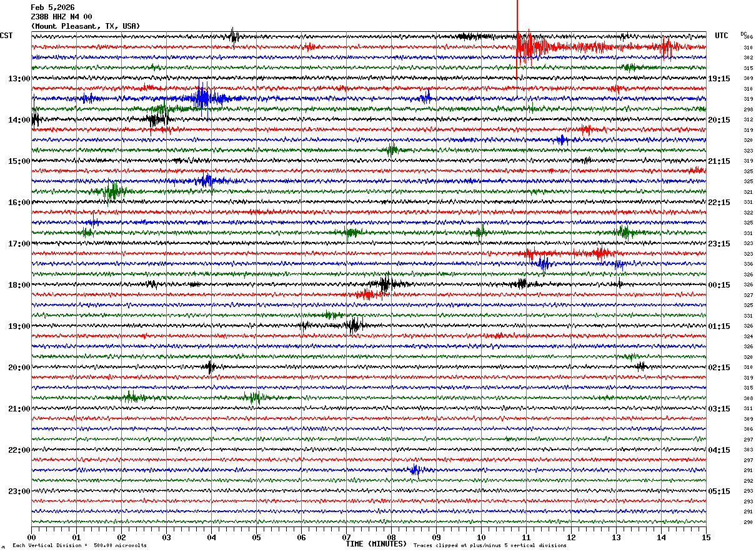Image resolution: width=756 pixels, height=554 pixels.
Task: Click the DC offset value '336'
Action: tap(748, 264)
